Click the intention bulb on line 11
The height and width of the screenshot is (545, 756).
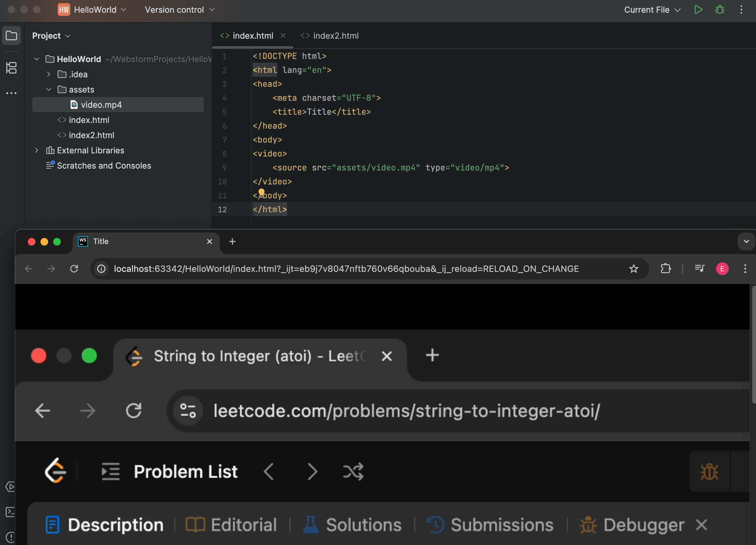point(261,192)
